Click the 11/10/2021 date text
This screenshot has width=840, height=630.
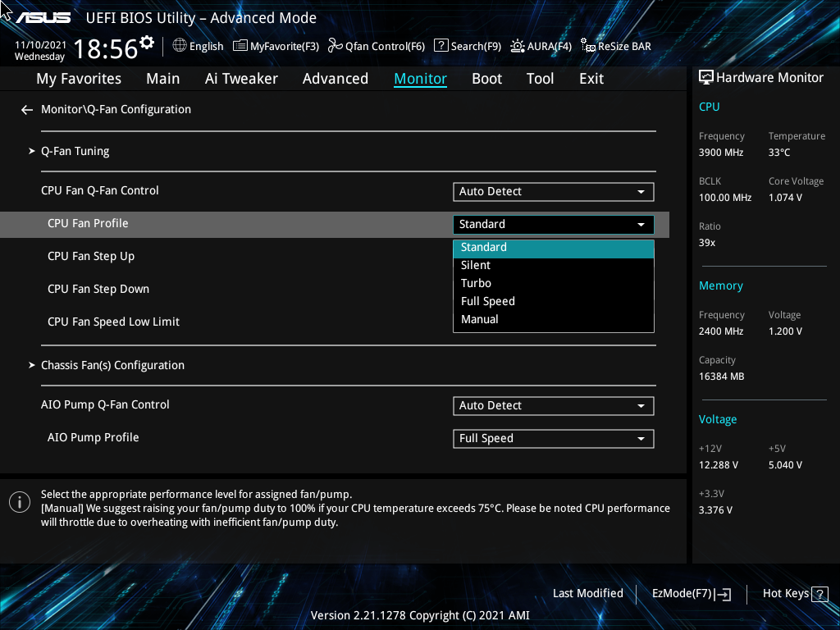pyautogui.click(x=41, y=45)
